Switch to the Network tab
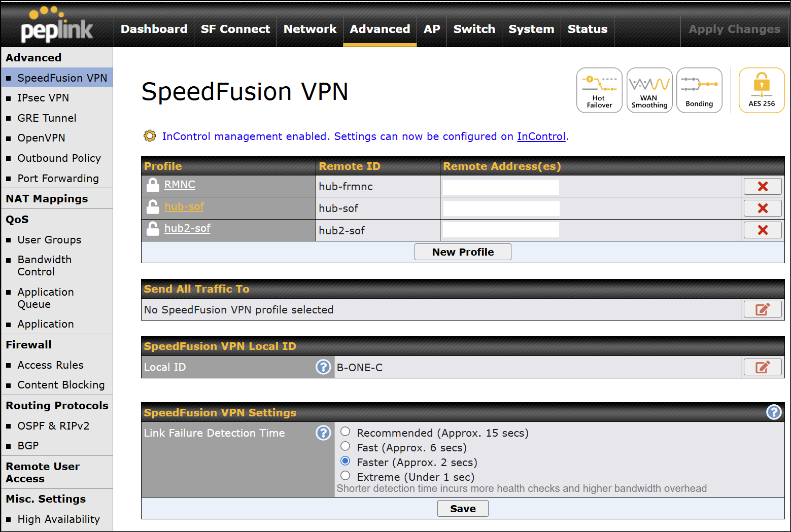Image resolution: width=791 pixels, height=532 pixels. (x=310, y=29)
